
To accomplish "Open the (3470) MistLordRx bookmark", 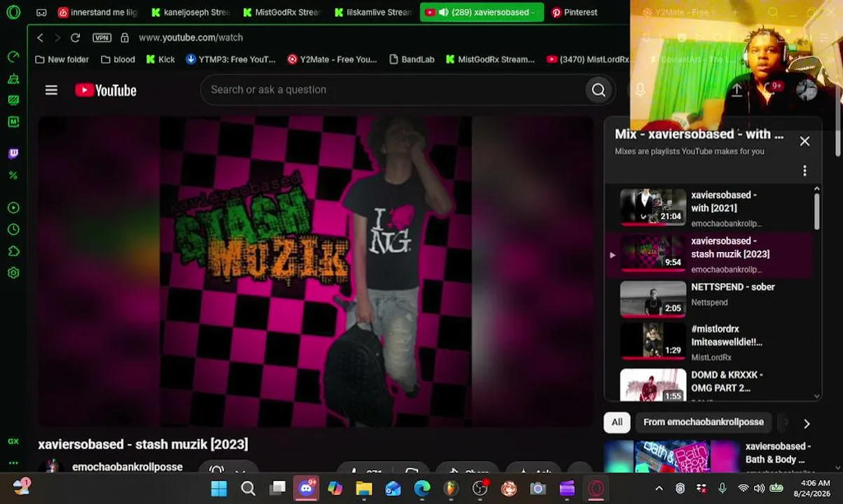I will [x=587, y=59].
